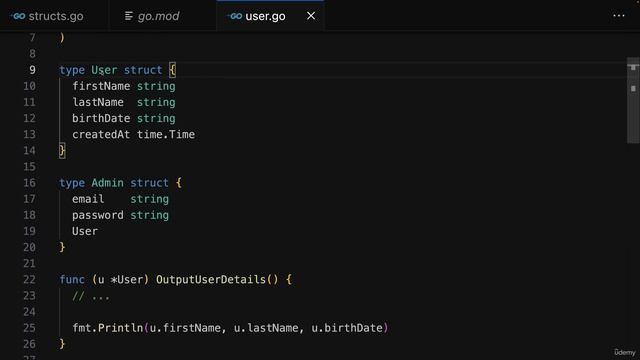Click the 'User' type name on line 9
Screen dimensions: 640x360
(104, 70)
